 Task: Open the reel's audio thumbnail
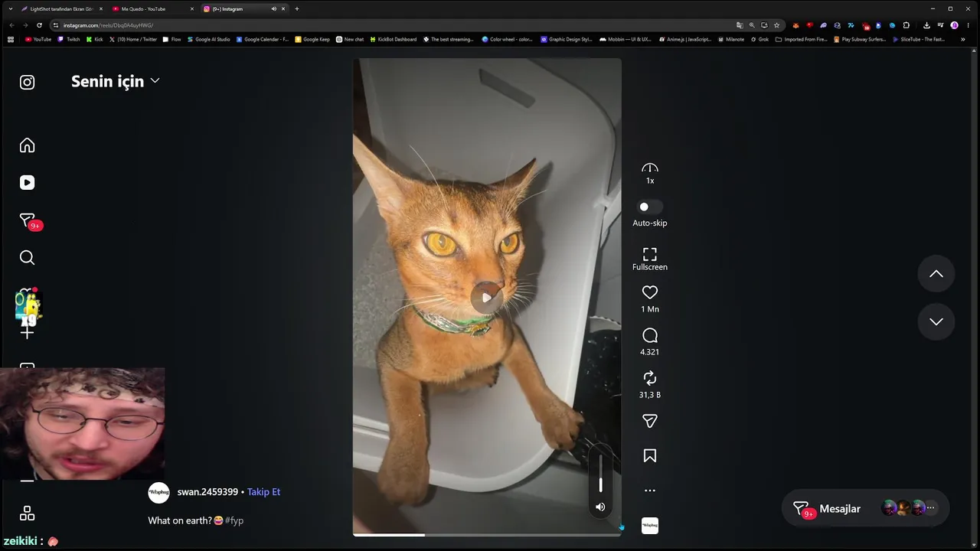(650, 526)
